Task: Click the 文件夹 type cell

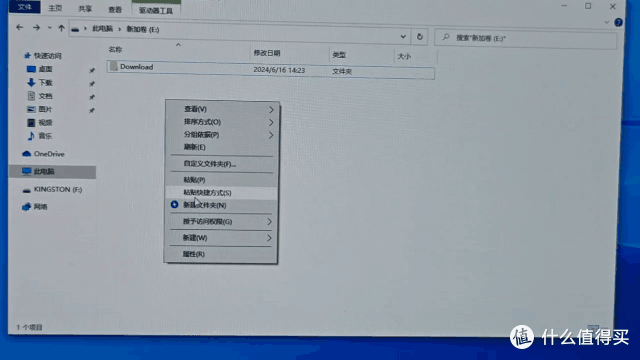Action: tap(342, 71)
